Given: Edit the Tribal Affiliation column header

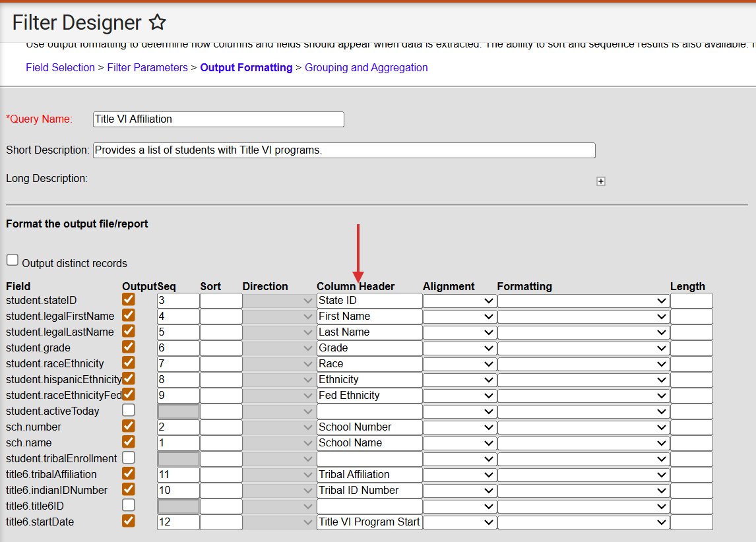Looking at the screenshot, I should point(369,475).
